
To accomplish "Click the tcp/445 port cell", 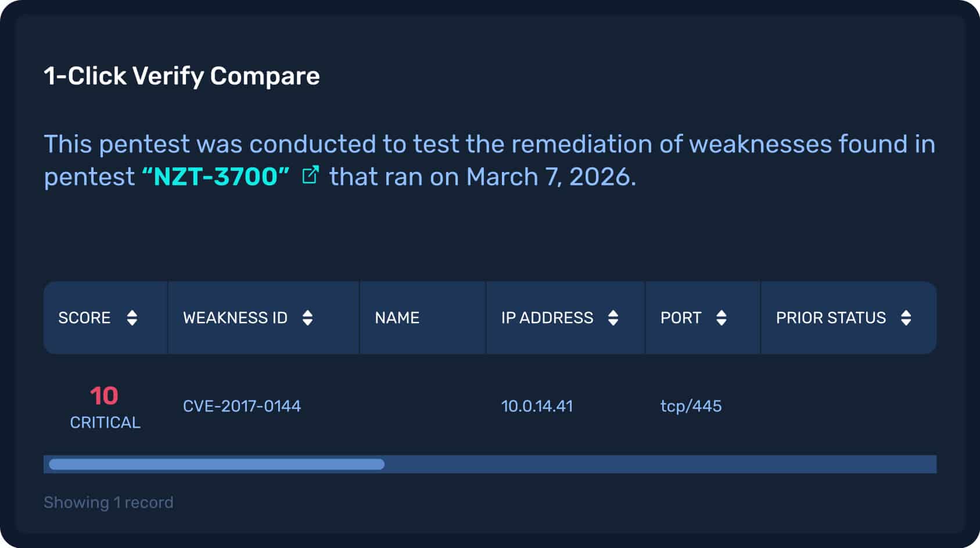I will click(x=691, y=406).
